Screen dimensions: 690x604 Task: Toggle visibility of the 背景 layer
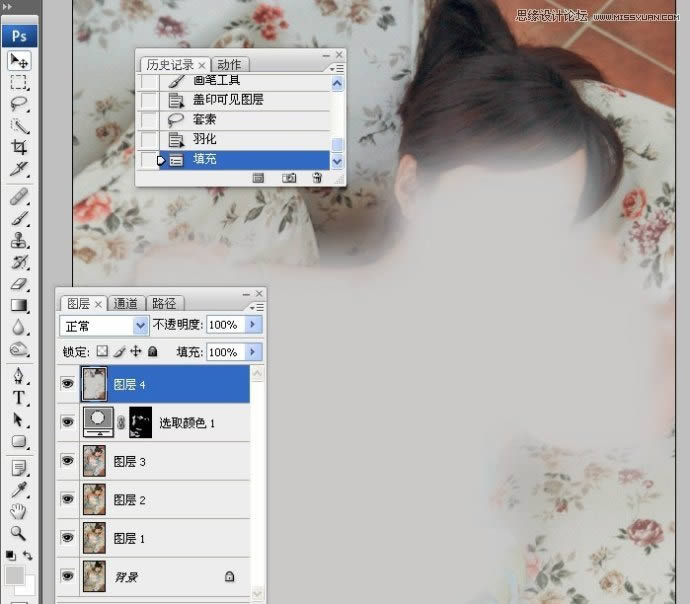click(x=67, y=576)
